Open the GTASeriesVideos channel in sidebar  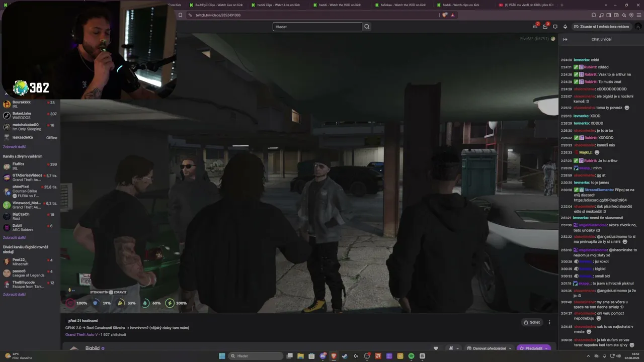[30, 177]
